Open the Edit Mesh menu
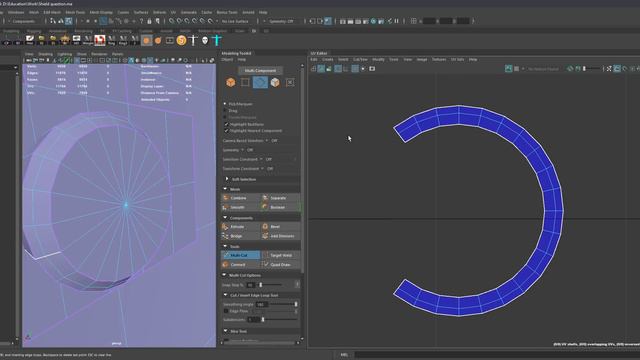 coord(52,12)
